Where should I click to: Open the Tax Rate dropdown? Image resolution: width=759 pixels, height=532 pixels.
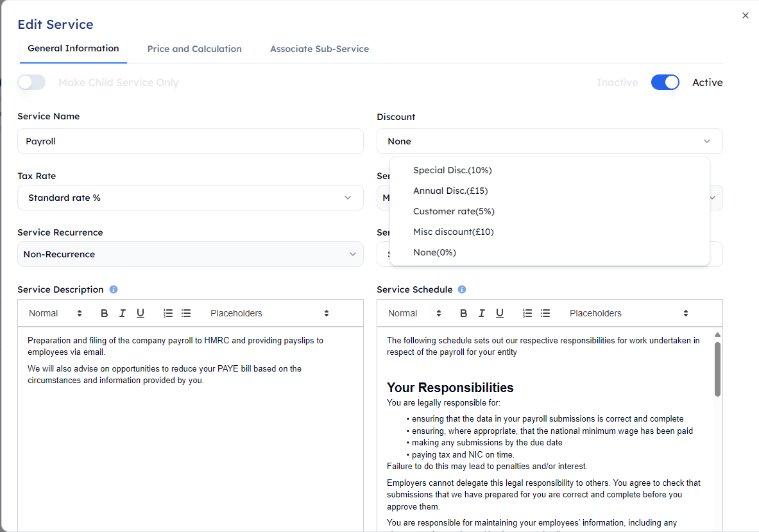(190, 198)
